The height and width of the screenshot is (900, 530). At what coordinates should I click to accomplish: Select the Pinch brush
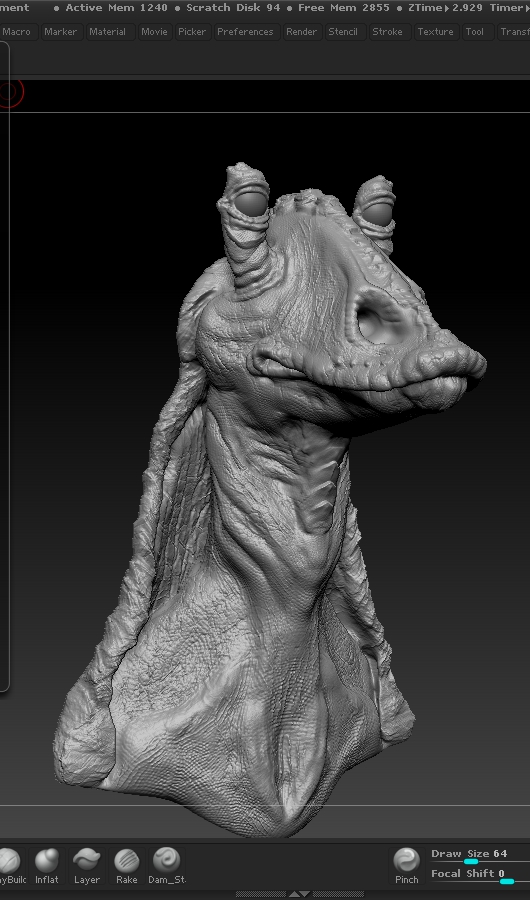(407, 866)
